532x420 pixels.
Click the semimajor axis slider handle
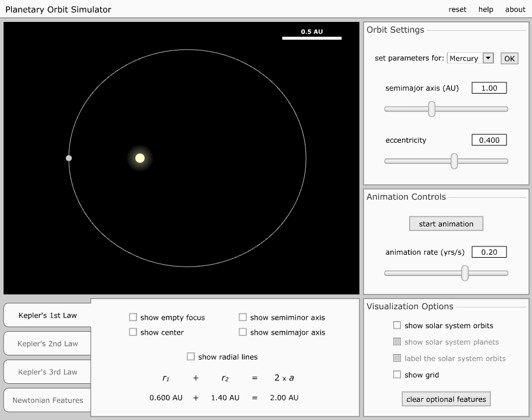coord(432,109)
